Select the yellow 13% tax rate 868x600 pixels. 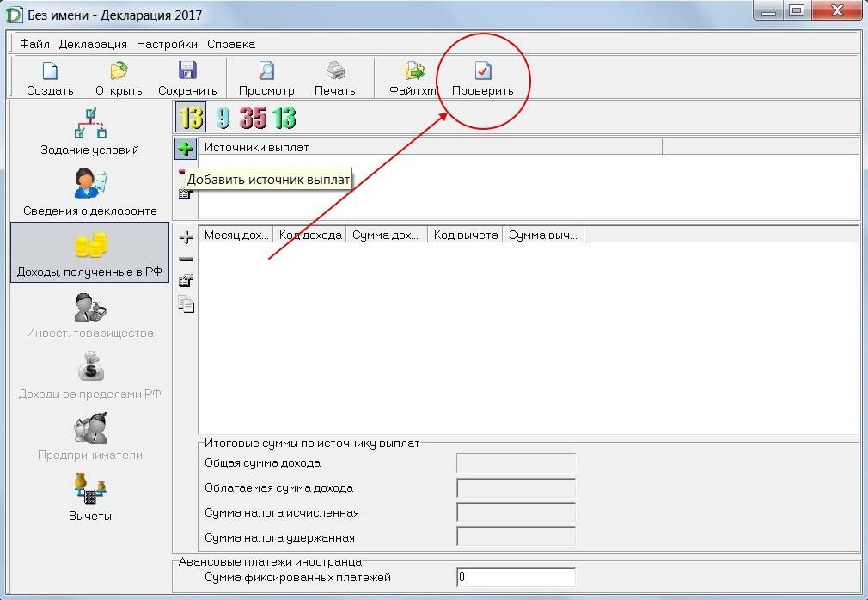tap(191, 117)
